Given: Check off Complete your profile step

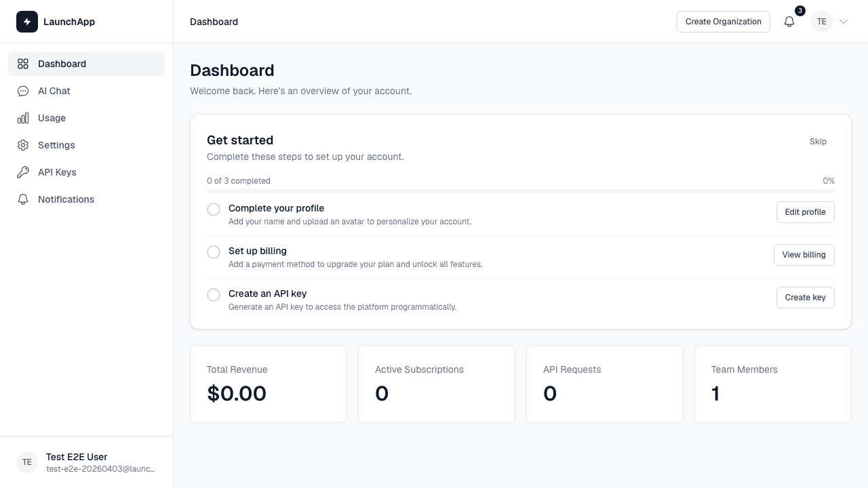Looking at the screenshot, I should click(x=214, y=209).
